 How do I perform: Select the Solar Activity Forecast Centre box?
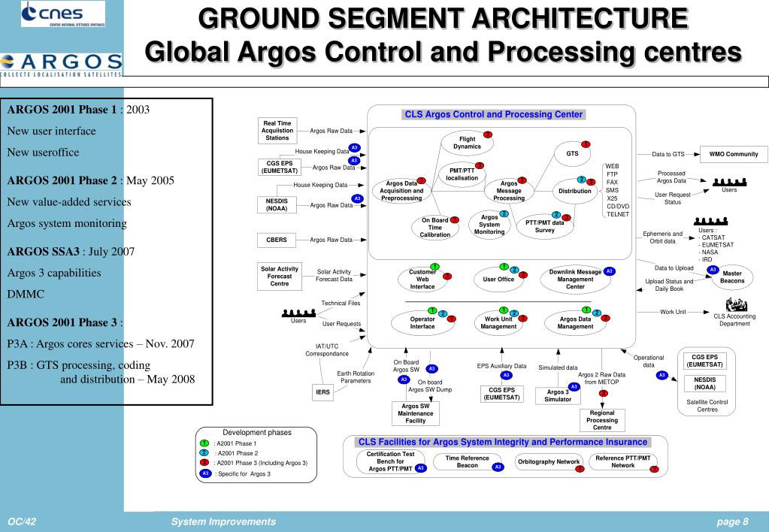pos(280,277)
